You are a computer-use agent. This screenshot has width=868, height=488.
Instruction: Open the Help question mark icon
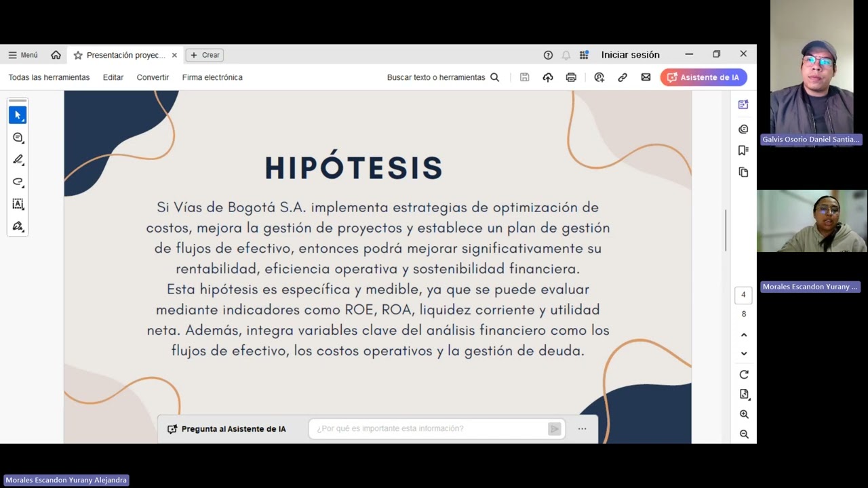coord(548,55)
